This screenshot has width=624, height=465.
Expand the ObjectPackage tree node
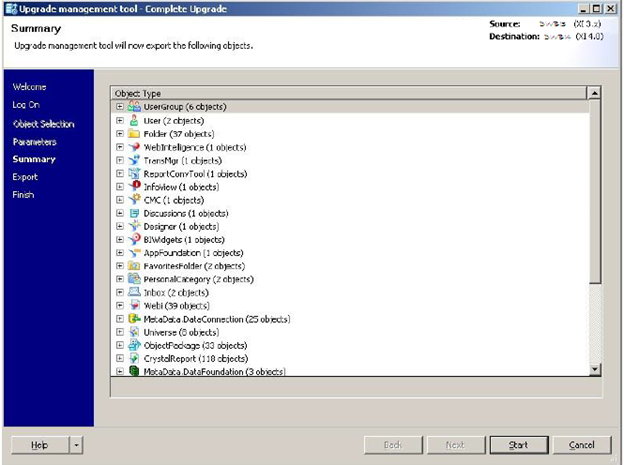click(x=120, y=345)
